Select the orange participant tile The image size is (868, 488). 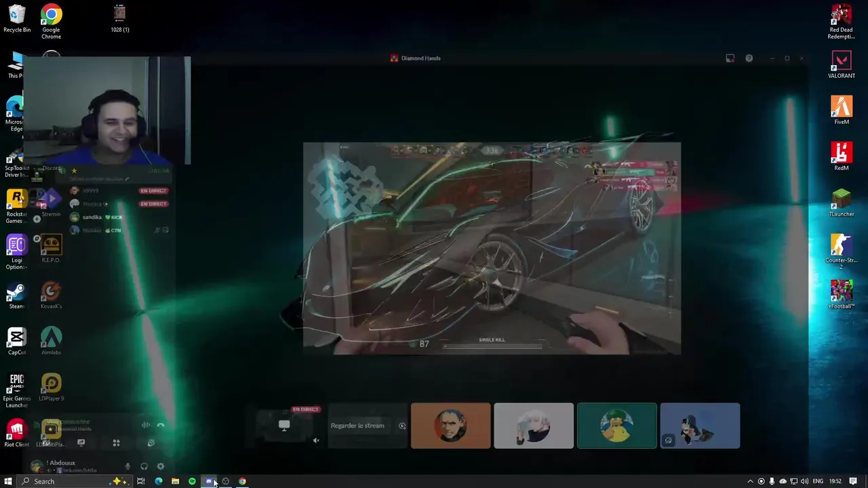(x=450, y=426)
